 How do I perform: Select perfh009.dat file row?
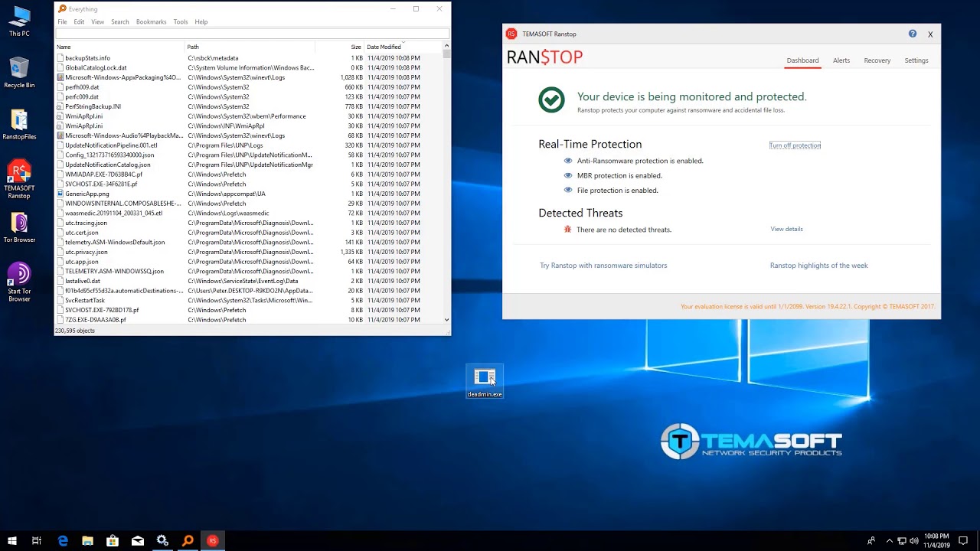click(x=249, y=87)
